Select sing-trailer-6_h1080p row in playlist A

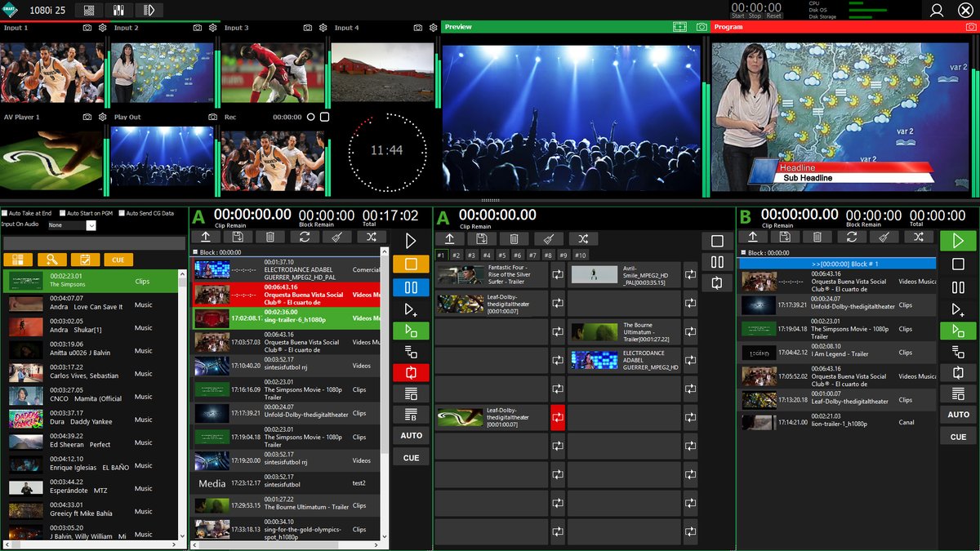tap(285, 318)
